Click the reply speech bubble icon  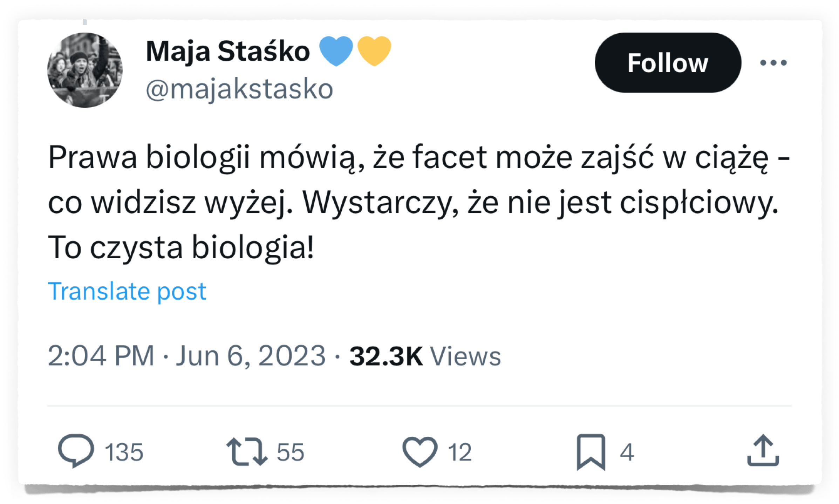click(76, 451)
